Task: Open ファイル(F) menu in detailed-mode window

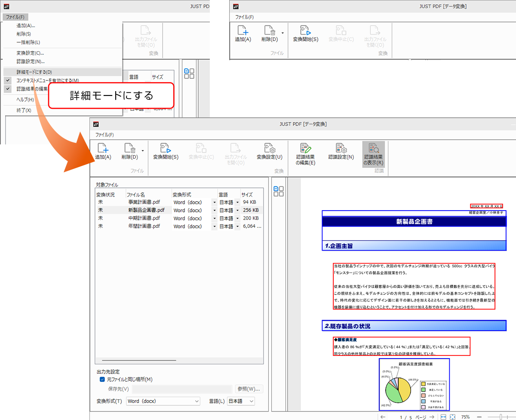Action: (104, 135)
